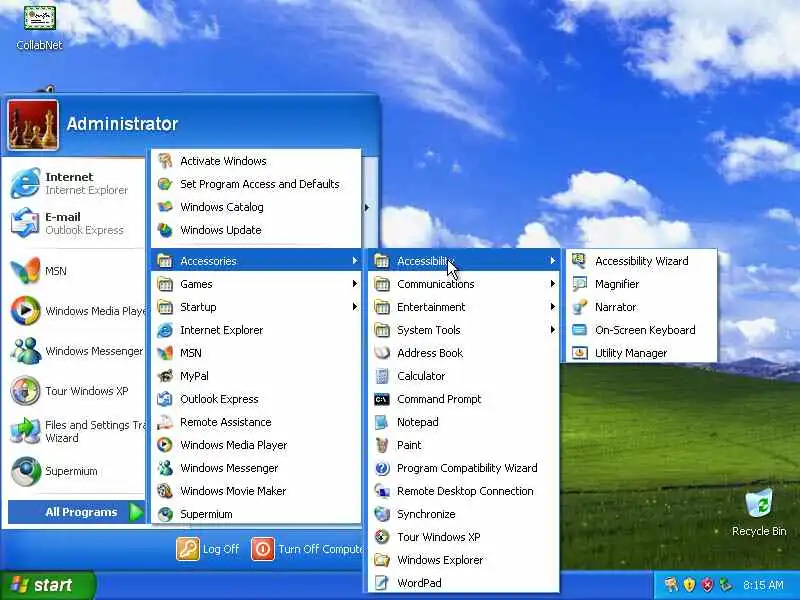Open Windows Messenger in All Programs
The height and width of the screenshot is (600, 800).
point(256,468)
